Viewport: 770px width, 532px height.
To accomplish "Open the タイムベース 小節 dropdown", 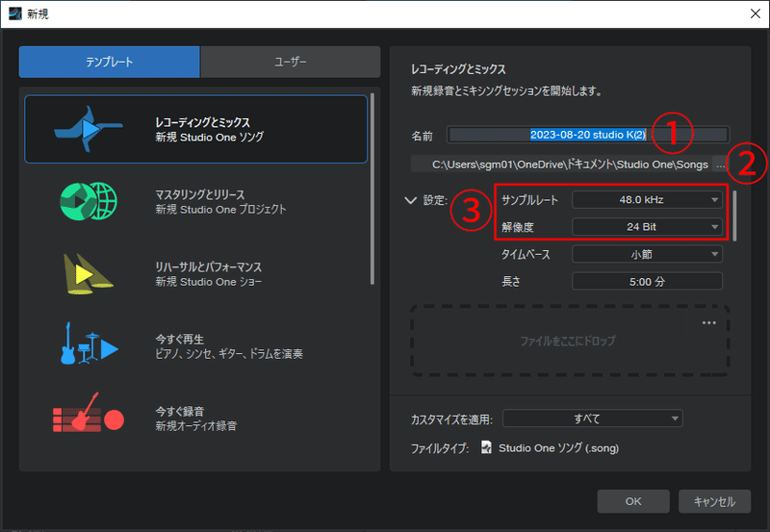I will [647, 254].
